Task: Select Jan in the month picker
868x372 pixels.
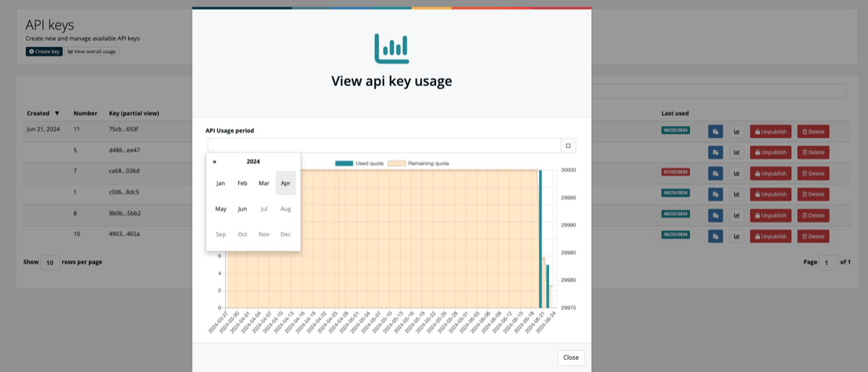Action: (x=221, y=183)
